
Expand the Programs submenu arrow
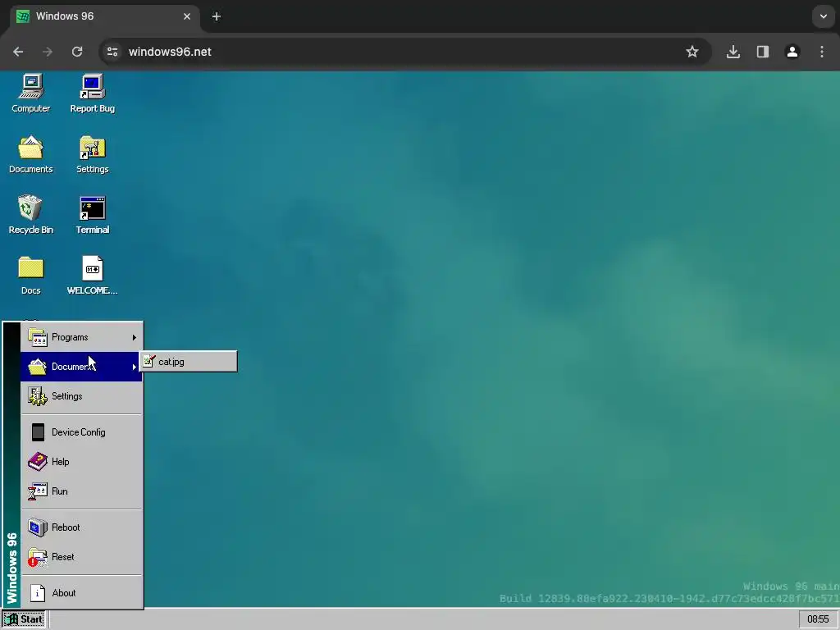pos(134,337)
